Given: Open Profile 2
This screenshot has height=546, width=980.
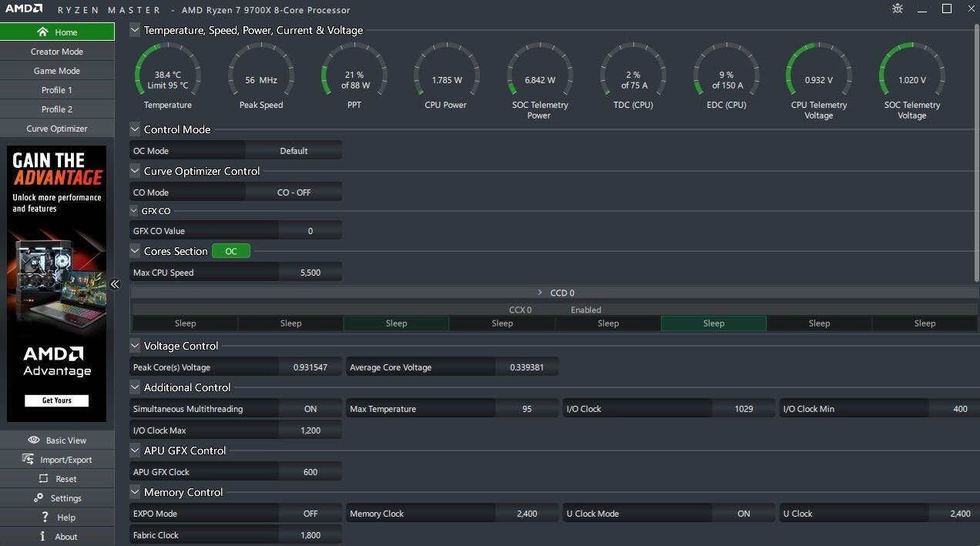Looking at the screenshot, I should 57,109.
